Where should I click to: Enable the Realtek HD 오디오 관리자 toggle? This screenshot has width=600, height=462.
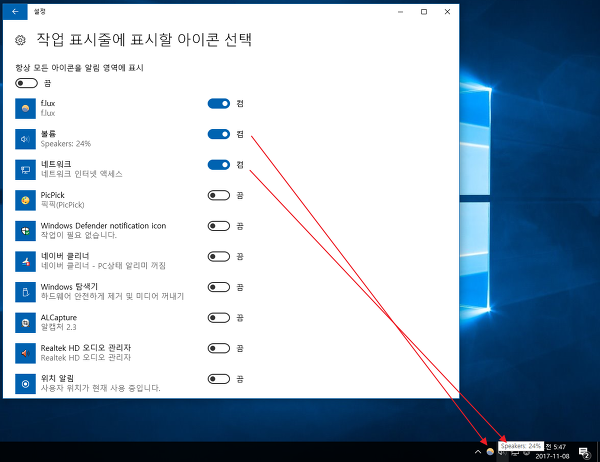[218, 348]
